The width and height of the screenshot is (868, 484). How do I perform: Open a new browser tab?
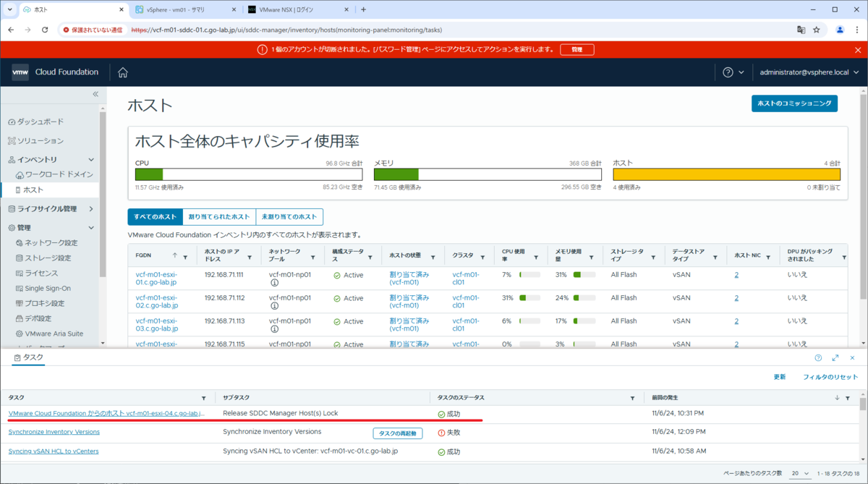[x=363, y=9]
